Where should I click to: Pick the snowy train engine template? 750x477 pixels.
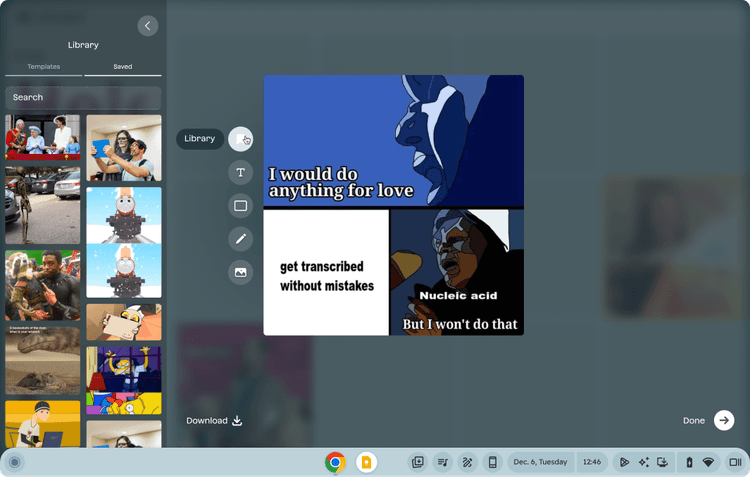(124, 243)
